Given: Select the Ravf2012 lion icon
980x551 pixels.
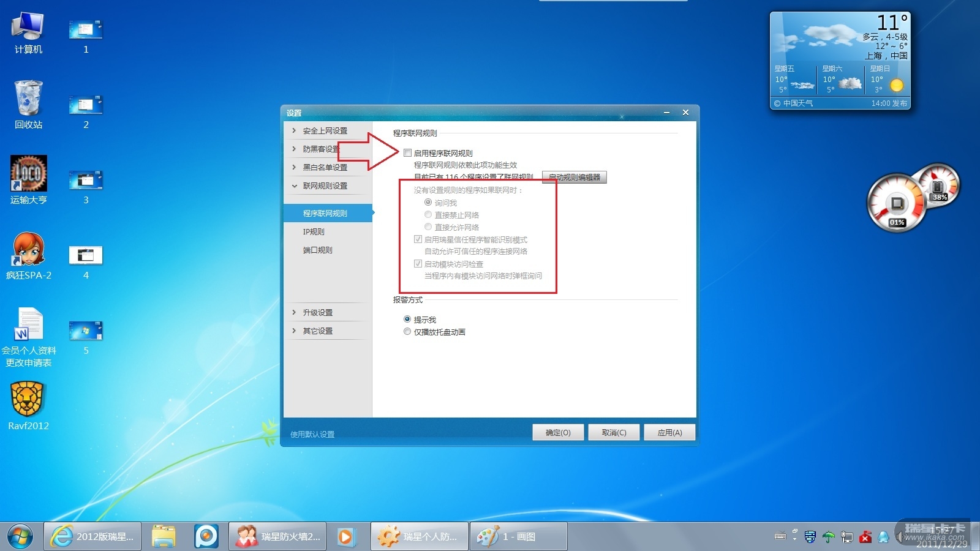Looking at the screenshot, I should click(28, 406).
